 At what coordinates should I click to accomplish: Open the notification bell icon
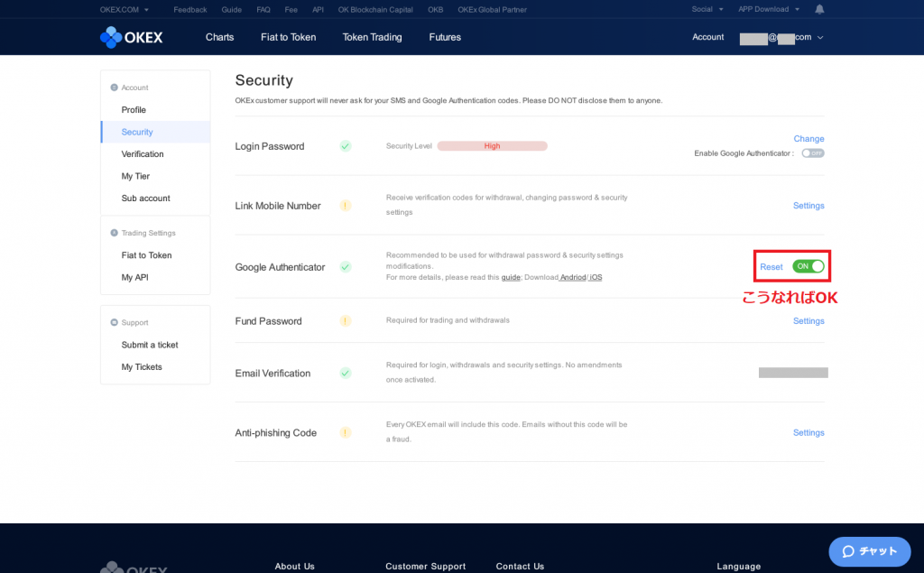coord(819,9)
